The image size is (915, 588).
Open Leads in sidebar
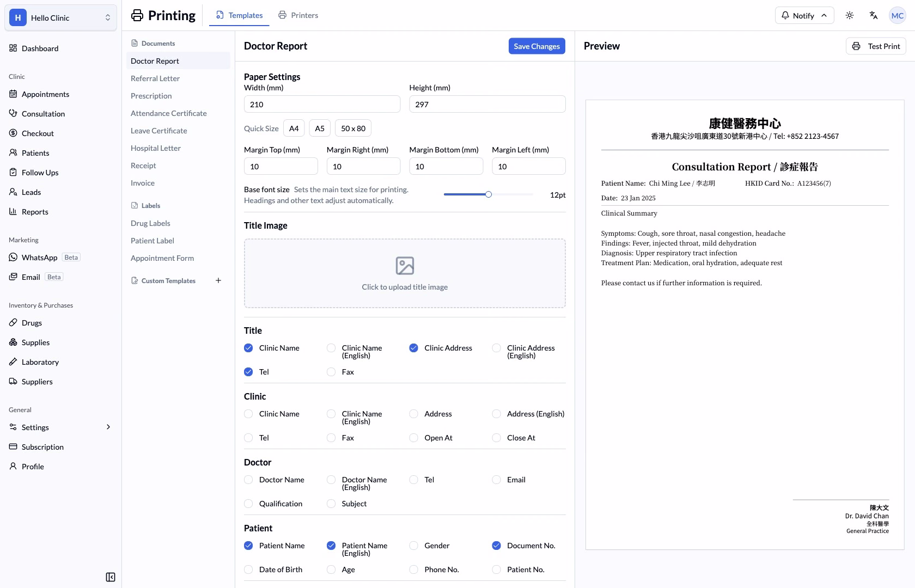tap(60, 192)
